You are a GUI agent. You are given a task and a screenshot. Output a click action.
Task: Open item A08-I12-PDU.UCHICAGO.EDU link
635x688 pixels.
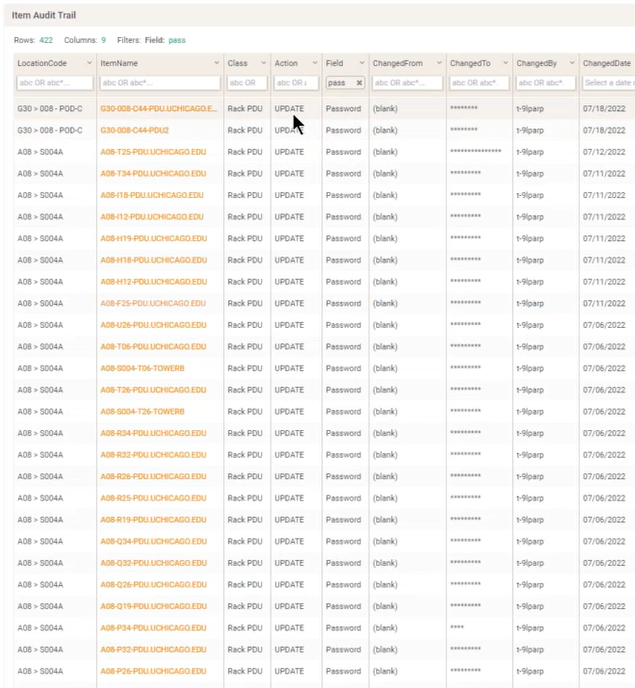(152, 217)
